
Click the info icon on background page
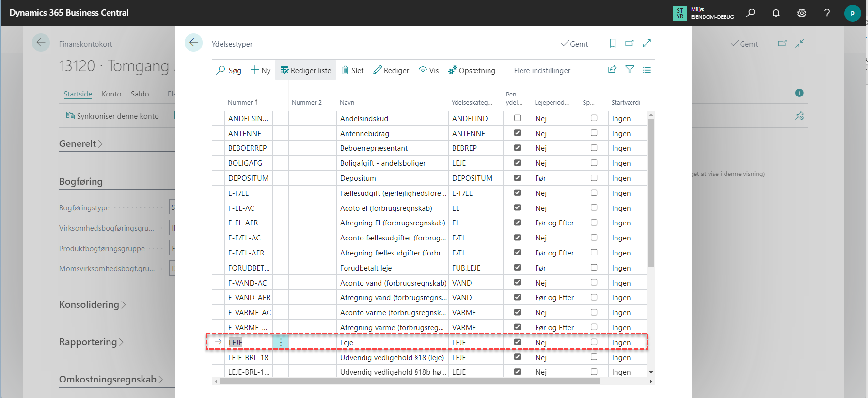click(799, 93)
